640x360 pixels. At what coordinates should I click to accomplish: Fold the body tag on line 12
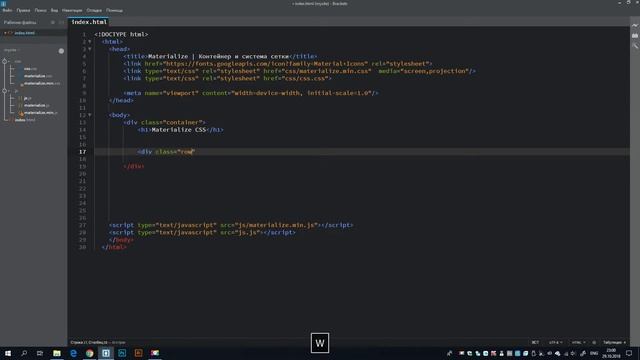point(90,115)
